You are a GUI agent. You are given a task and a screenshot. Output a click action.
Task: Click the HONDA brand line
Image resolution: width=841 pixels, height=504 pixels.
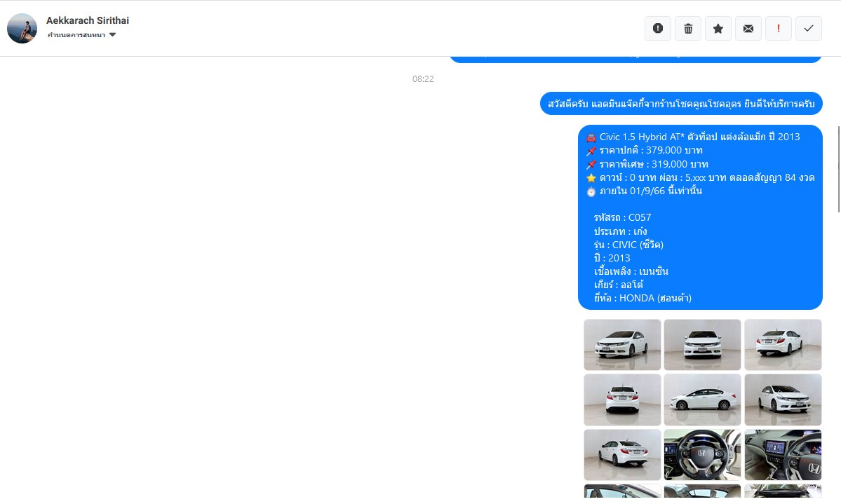642,298
